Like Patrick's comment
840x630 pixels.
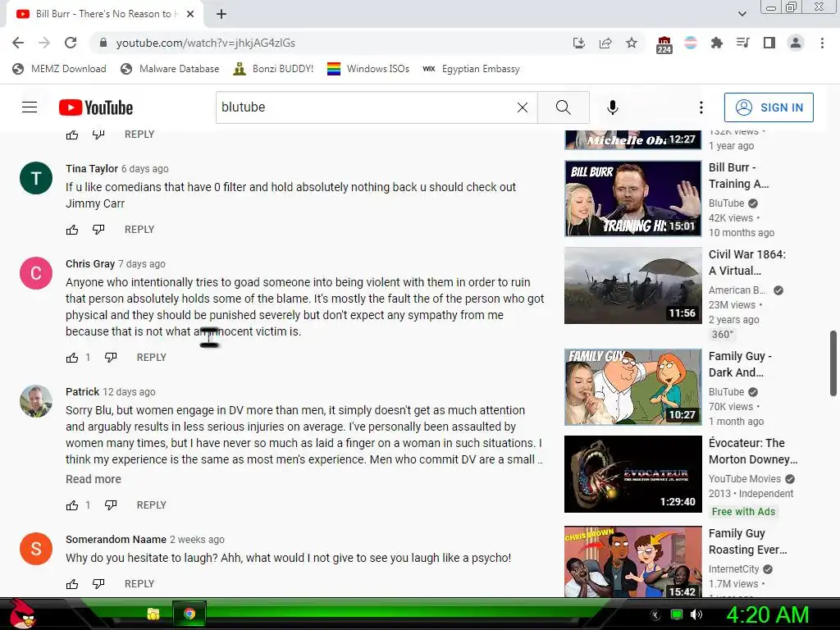click(72, 505)
